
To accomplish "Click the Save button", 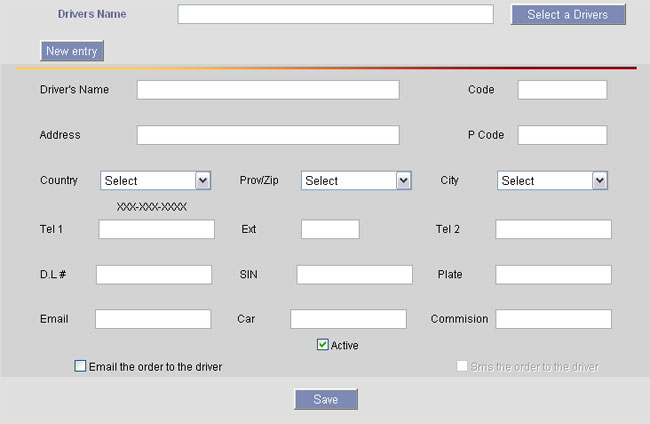I will (325, 399).
